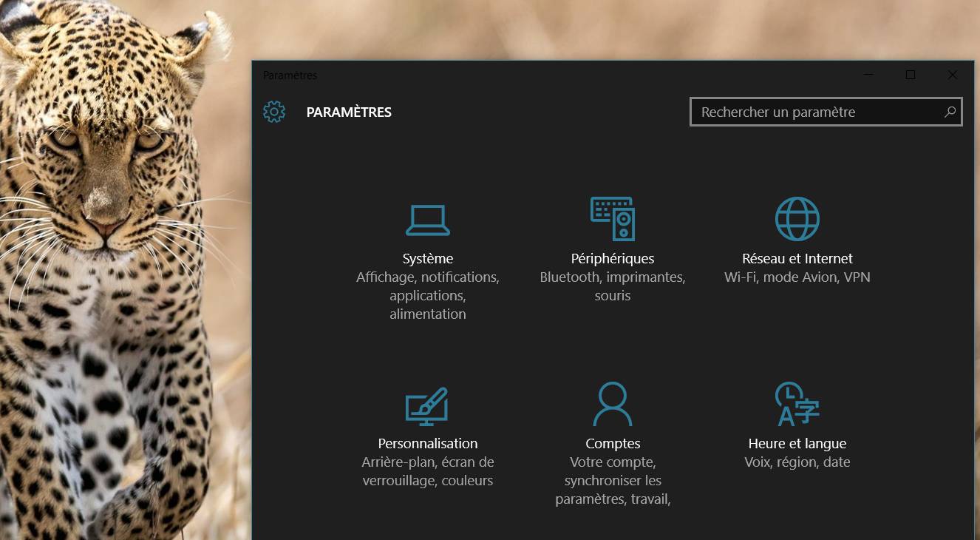The height and width of the screenshot is (540, 980).
Task: Select the Système label
Action: coord(428,259)
